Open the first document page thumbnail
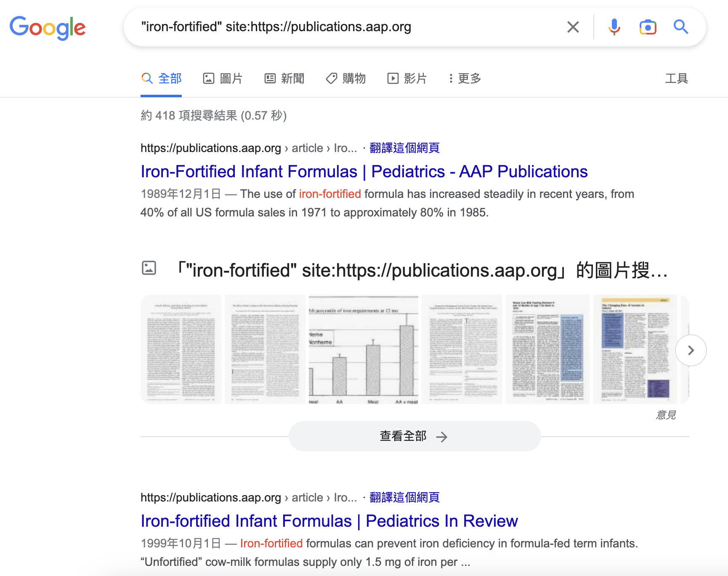The height and width of the screenshot is (576, 728). (x=181, y=349)
